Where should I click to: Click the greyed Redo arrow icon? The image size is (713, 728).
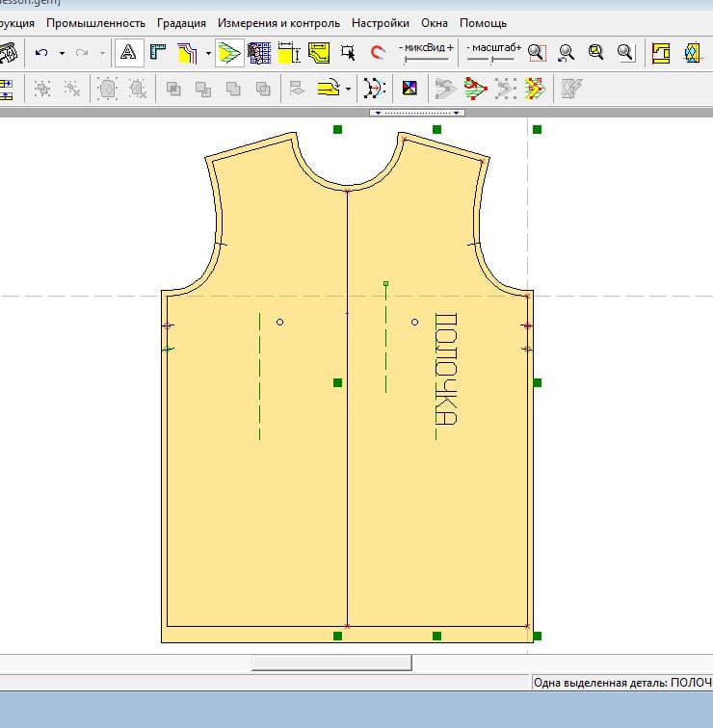point(82,53)
